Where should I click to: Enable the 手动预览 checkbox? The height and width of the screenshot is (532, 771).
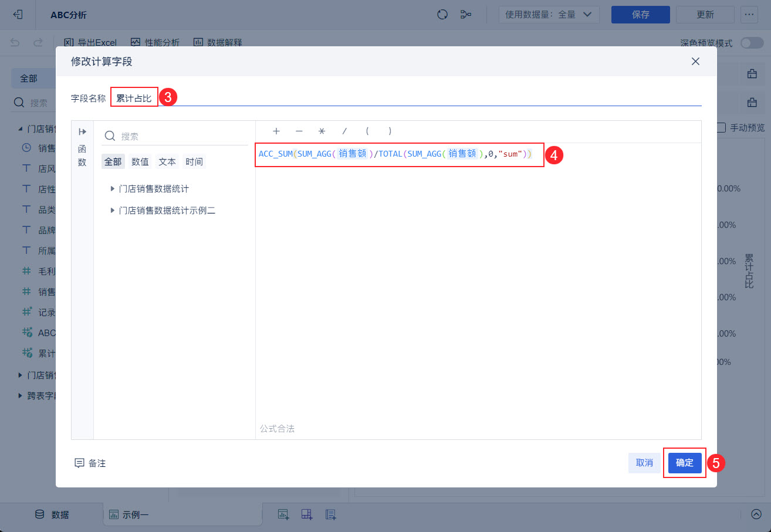click(722, 127)
